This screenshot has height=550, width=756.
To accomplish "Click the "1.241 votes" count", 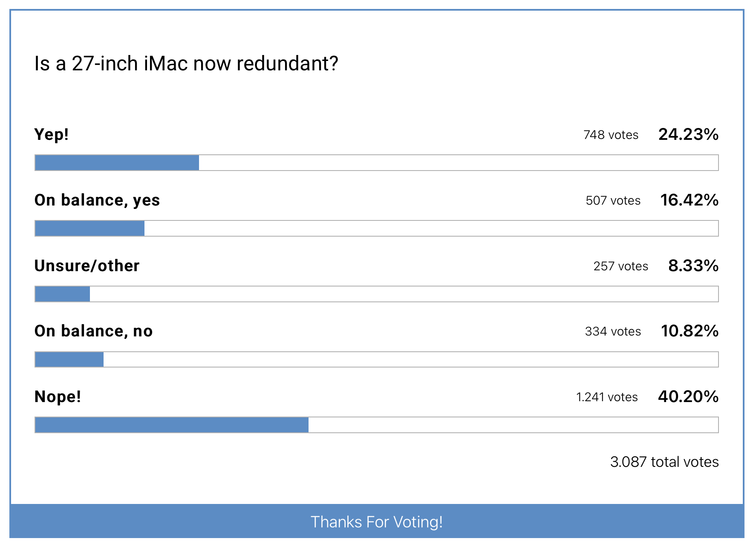I will [x=607, y=397].
